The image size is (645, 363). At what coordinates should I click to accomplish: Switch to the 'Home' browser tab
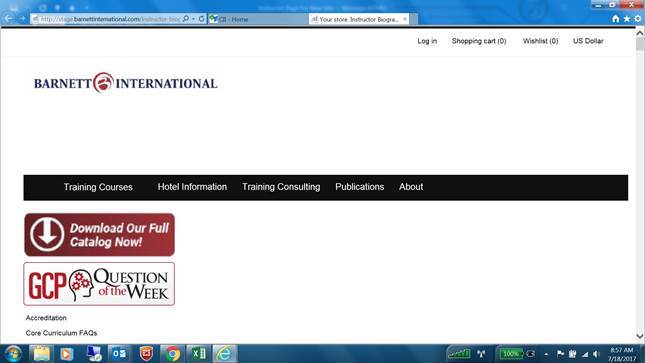[x=258, y=19]
